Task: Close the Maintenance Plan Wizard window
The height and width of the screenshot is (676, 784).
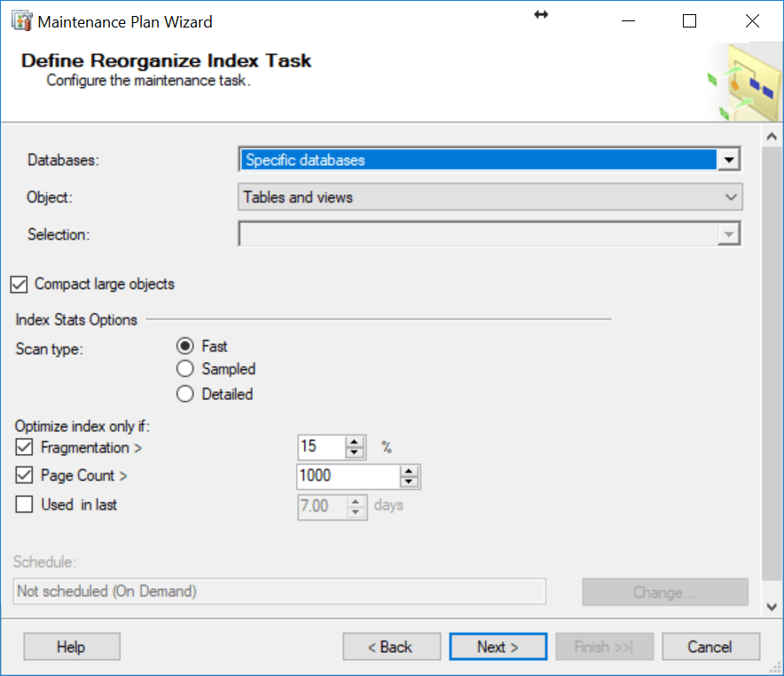Action: pyautogui.click(x=752, y=21)
